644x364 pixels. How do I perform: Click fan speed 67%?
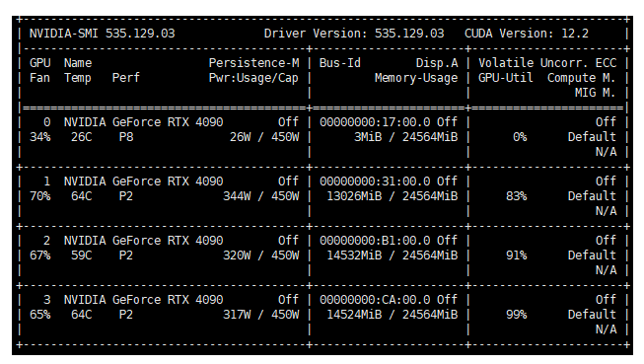(x=39, y=255)
